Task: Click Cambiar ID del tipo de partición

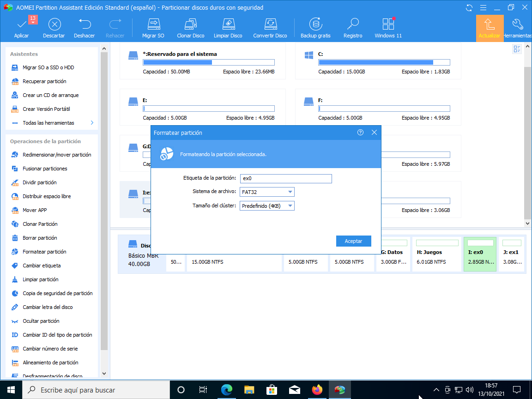Action: pos(57,335)
